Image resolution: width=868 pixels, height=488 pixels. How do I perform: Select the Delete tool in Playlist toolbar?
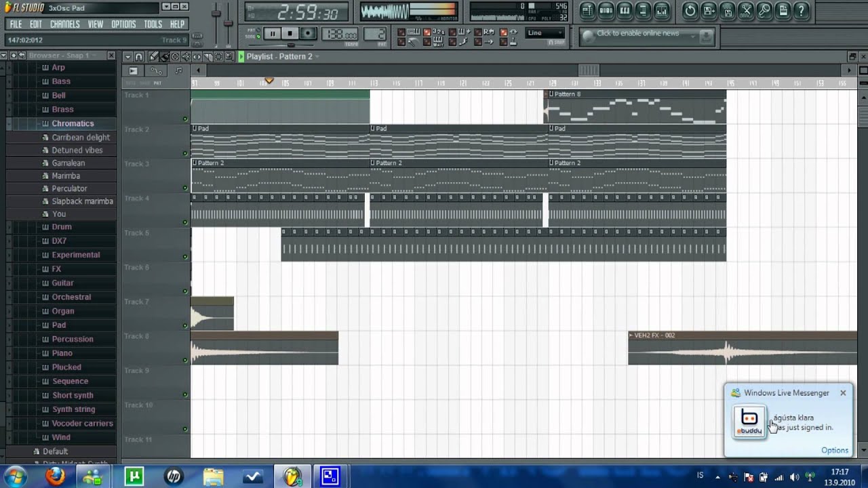tap(175, 57)
